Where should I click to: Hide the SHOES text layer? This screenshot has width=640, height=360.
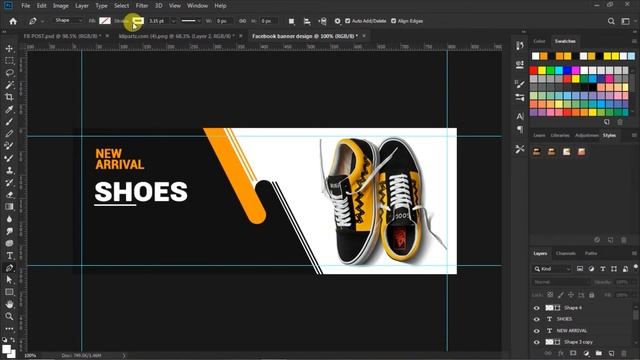tap(536, 319)
